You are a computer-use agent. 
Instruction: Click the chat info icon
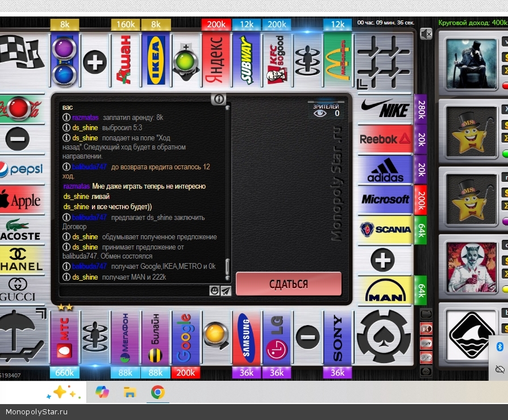pyautogui.click(x=219, y=99)
